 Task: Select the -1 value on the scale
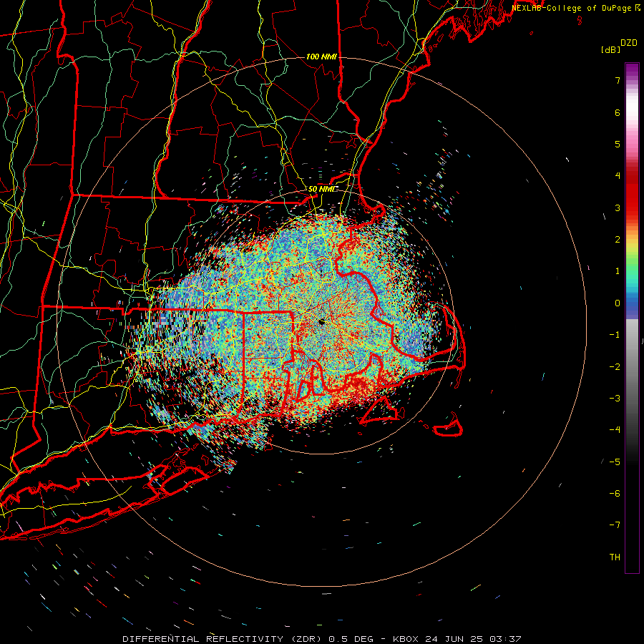point(615,335)
